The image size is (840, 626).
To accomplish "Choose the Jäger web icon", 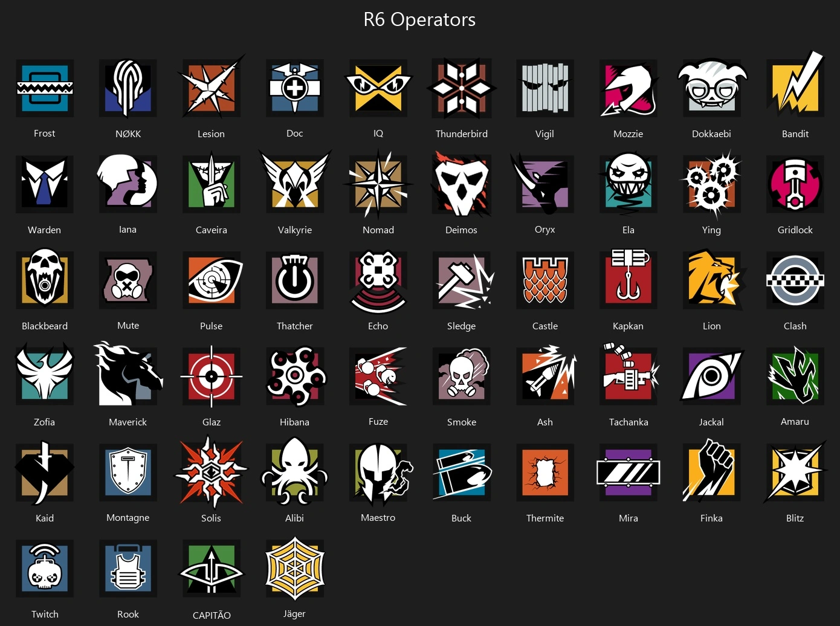I will (295, 569).
